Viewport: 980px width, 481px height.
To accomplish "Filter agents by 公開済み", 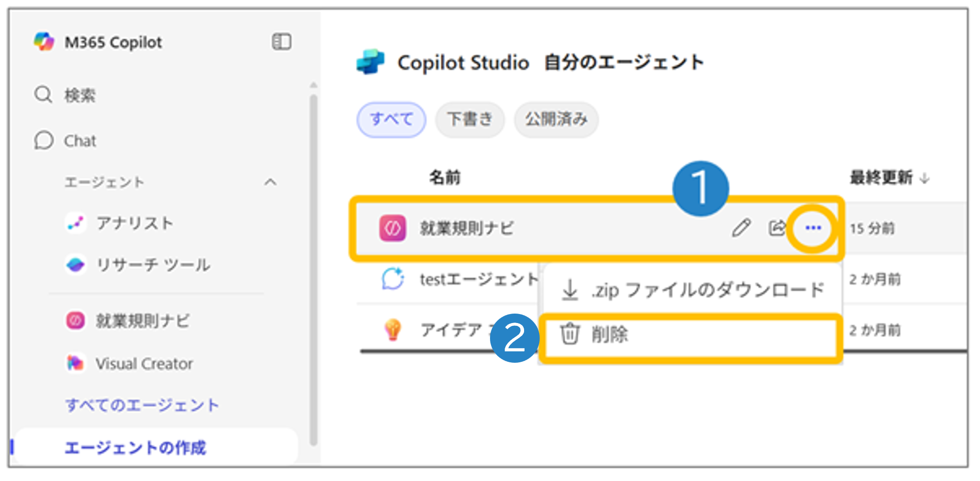I will tap(556, 119).
